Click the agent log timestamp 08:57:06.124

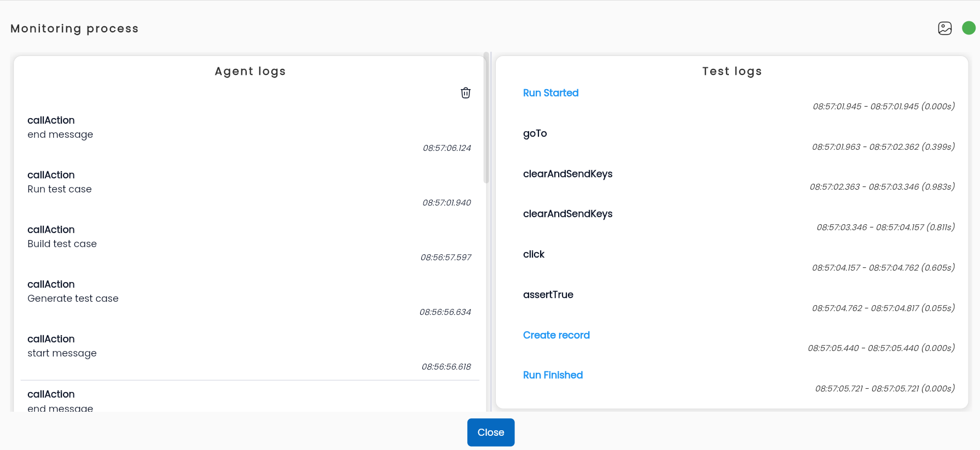click(446, 148)
